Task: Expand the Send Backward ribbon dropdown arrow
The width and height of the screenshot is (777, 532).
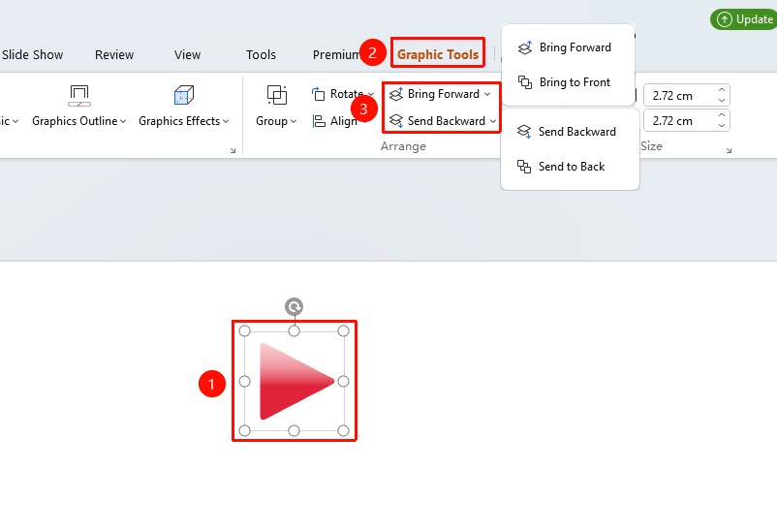Action: coord(493,121)
